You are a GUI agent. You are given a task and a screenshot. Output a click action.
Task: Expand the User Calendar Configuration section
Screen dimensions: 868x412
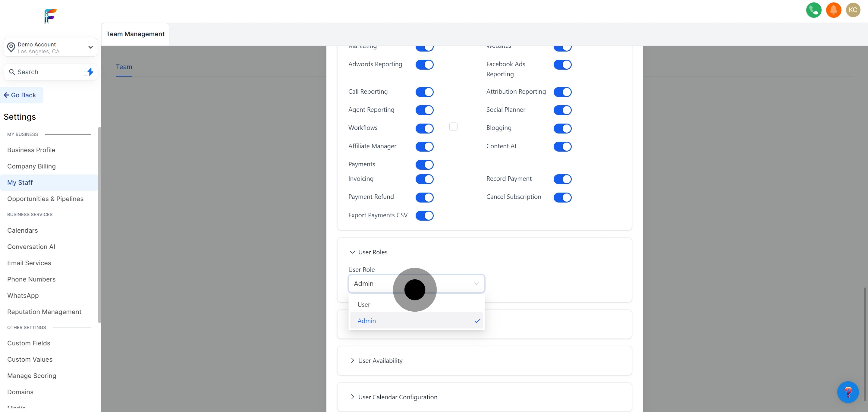coord(398,397)
